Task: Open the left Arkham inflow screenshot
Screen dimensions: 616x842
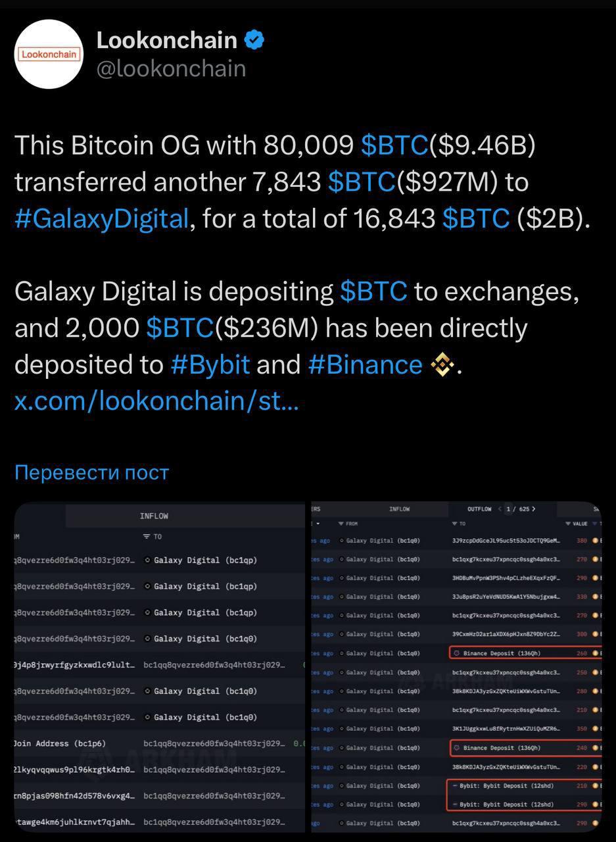Action: tap(160, 667)
